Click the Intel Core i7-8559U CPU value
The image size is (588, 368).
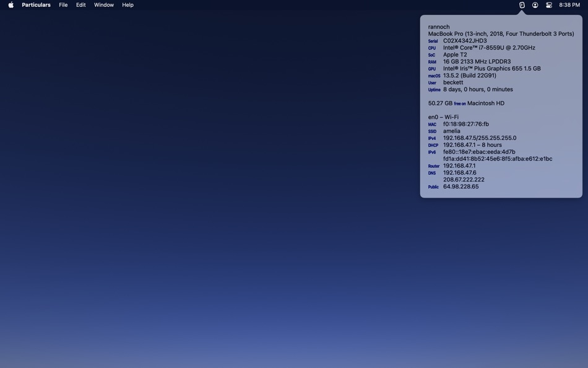point(489,48)
